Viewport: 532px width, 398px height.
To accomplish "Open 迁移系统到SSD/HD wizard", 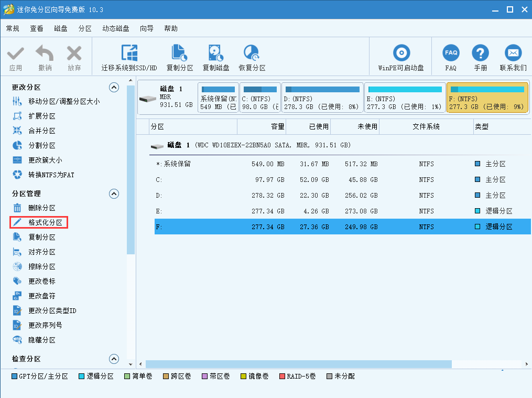I will pyautogui.click(x=129, y=58).
